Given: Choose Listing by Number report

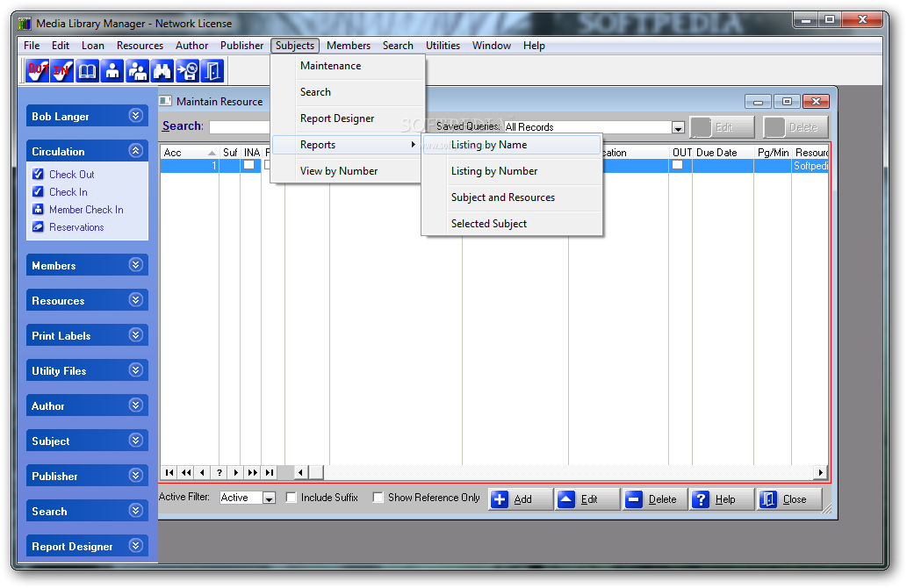Looking at the screenshot, I should coord(512,171).
